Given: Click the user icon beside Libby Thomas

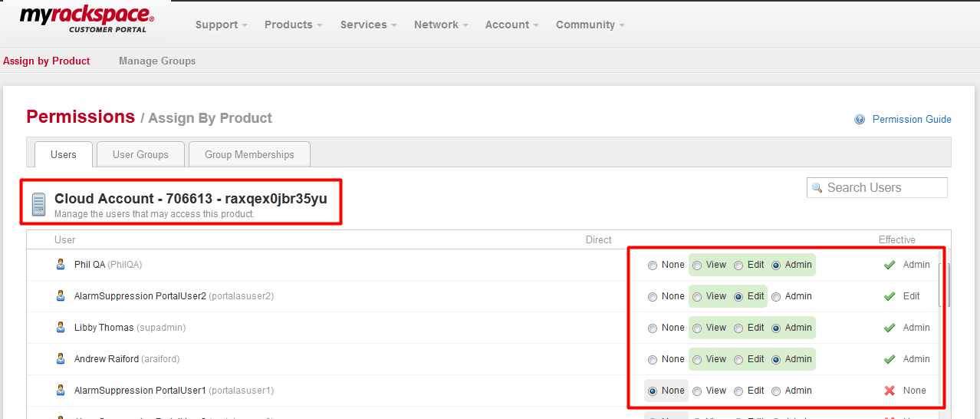Looking at the screenshot, I should (x=61, y=328).
